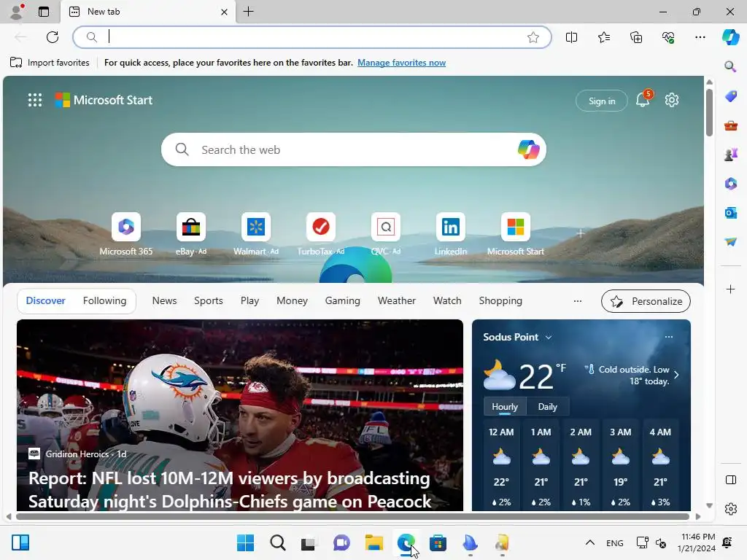Open NFL Dolphins-Chiefs news article
The image size is (747, 560).
(x=239, y=415)
